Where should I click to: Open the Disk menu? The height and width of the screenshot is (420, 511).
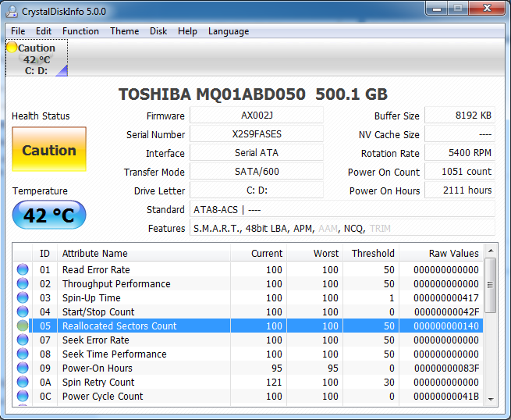[x=158, y=31]
